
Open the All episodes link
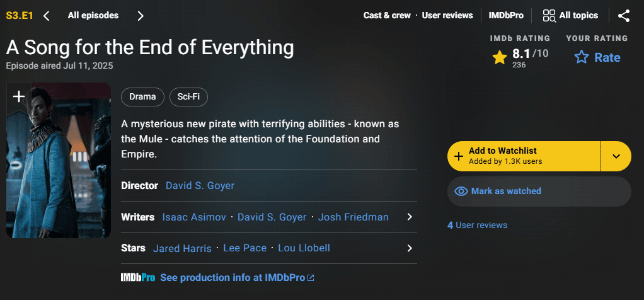tap(93, 15)
